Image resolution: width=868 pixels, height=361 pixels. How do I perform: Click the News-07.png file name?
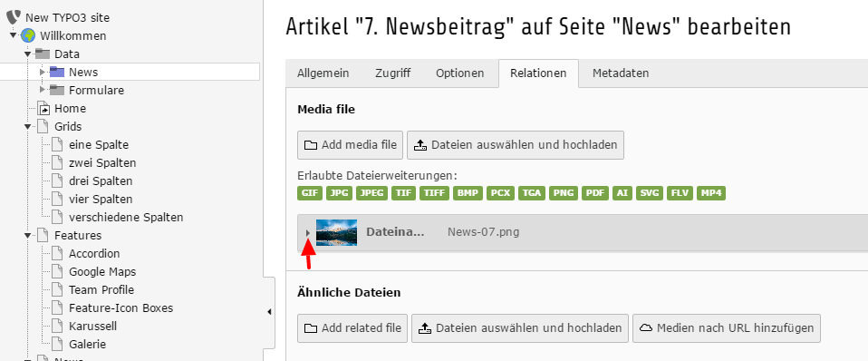point(483,232)
